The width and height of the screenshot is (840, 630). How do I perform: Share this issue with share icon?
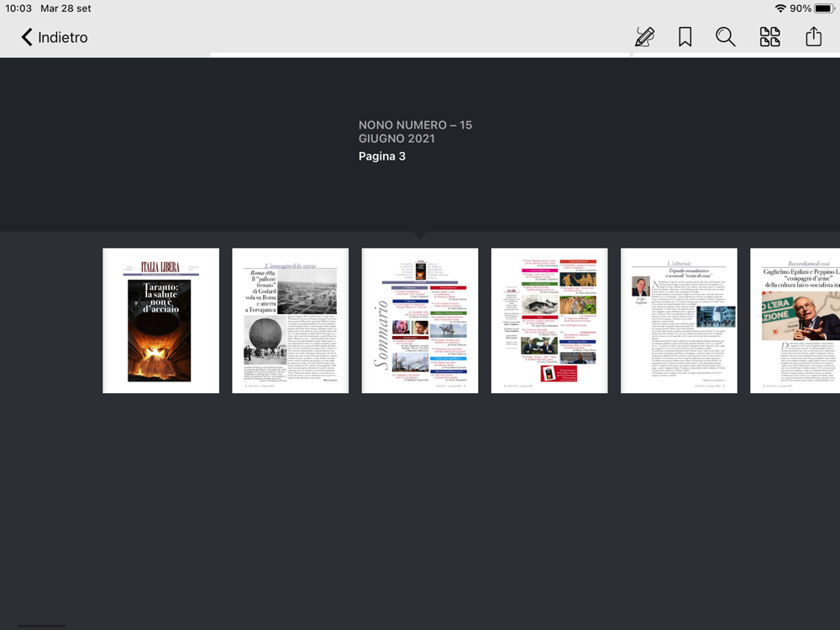813,36
